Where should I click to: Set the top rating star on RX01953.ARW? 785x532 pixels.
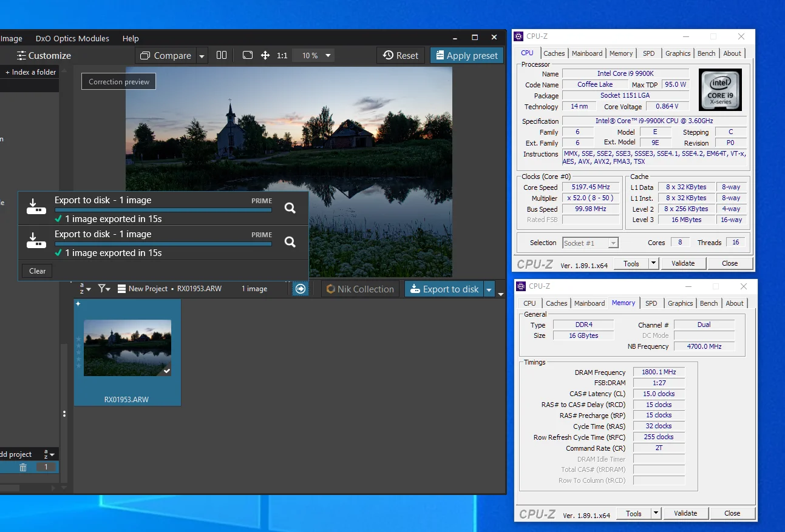(78, 340)
